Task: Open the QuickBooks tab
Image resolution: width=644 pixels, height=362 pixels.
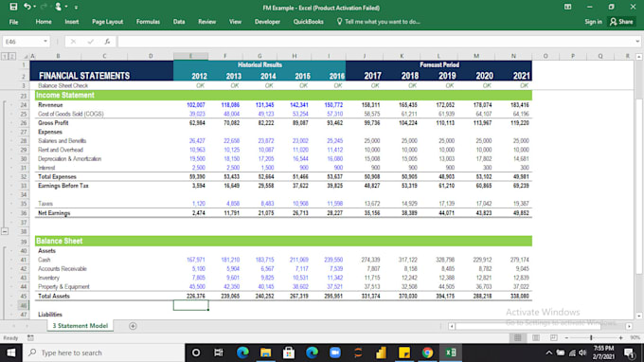Action: coord(309,22)
